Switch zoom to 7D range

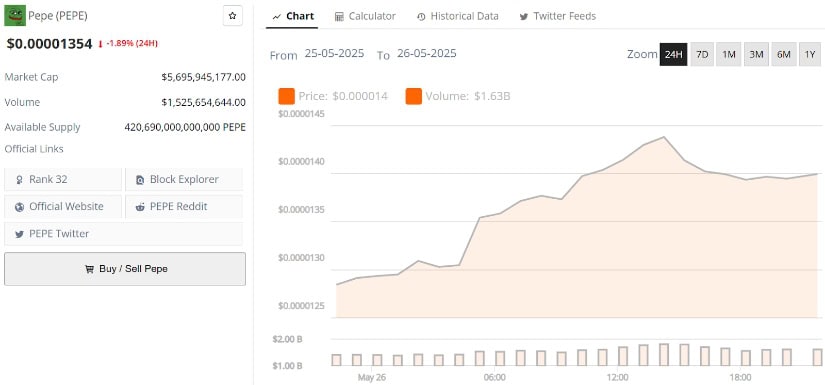pos(702,54)
